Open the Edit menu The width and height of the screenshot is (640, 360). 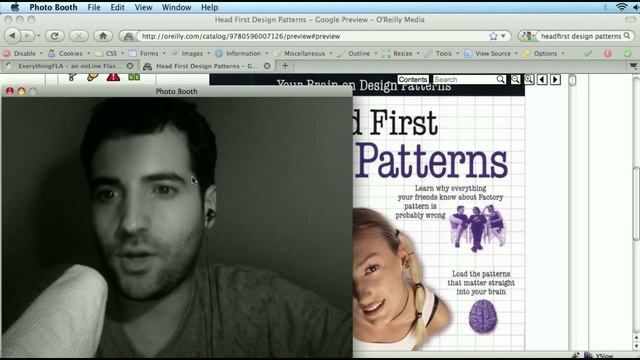(118, 7)
